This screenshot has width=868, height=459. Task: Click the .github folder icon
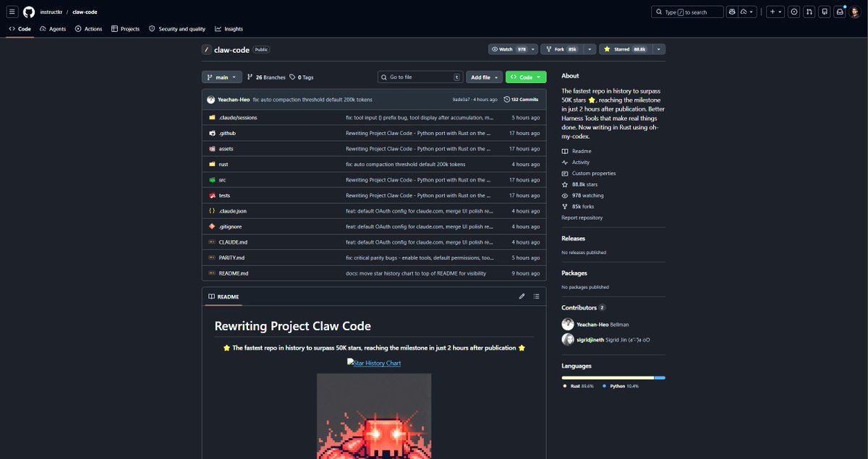tap(212, 133)
